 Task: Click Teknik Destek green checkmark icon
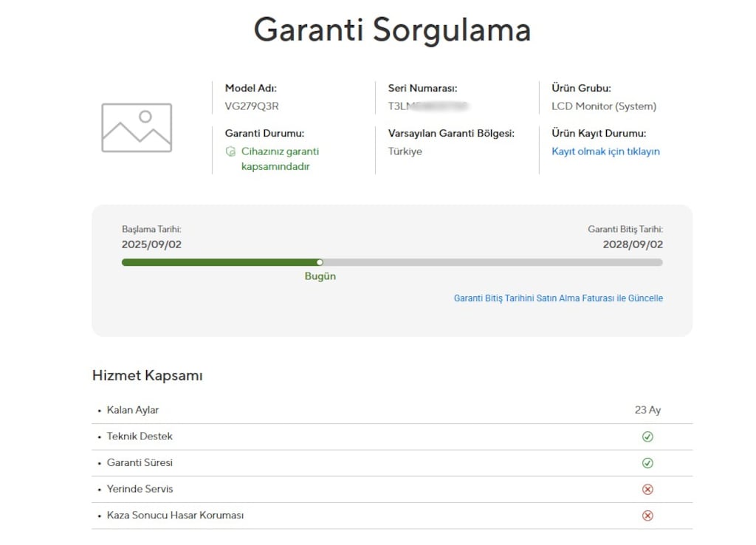click(x=647, y=436)
